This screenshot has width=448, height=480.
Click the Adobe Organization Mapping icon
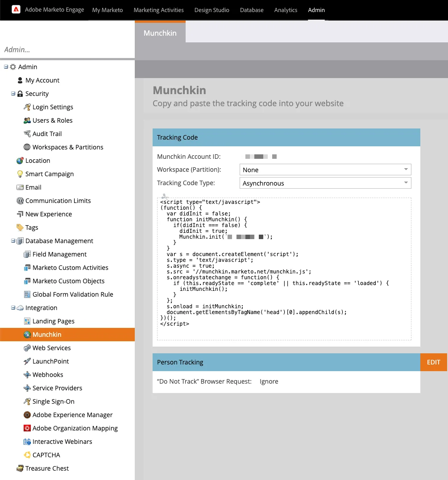click(x=27, y=428)
